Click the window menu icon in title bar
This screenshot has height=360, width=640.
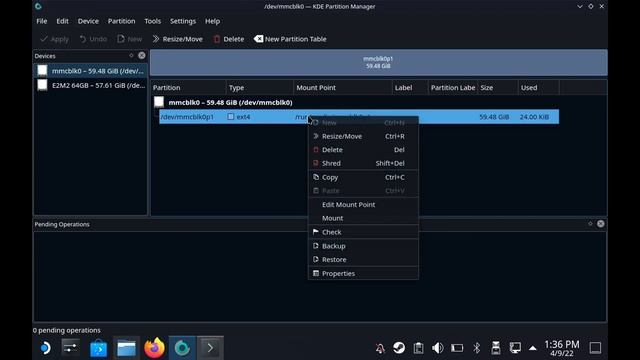38,6
